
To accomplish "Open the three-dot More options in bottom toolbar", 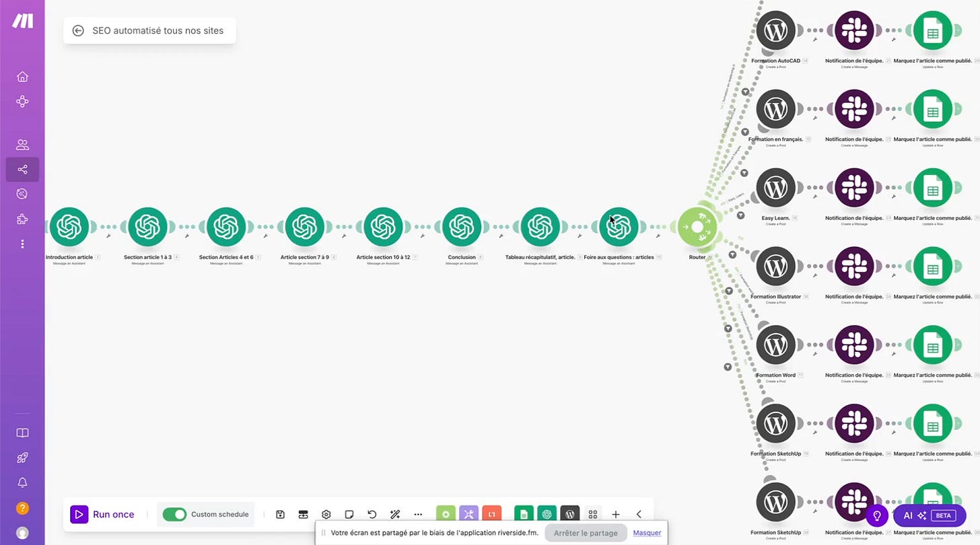I will pos(418,514).
